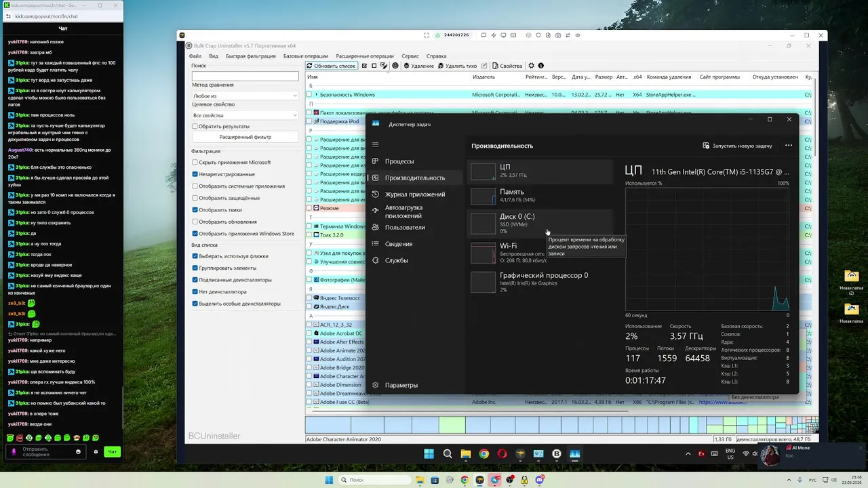The height and width of the screenshot is (488, 868).
Task: Click 'Удалить тихо' quiet uninstall button
Action: [x=458, y=66]
